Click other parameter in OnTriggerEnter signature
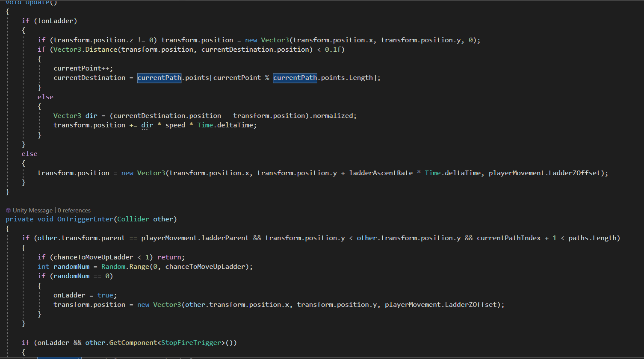 (163, 219)
